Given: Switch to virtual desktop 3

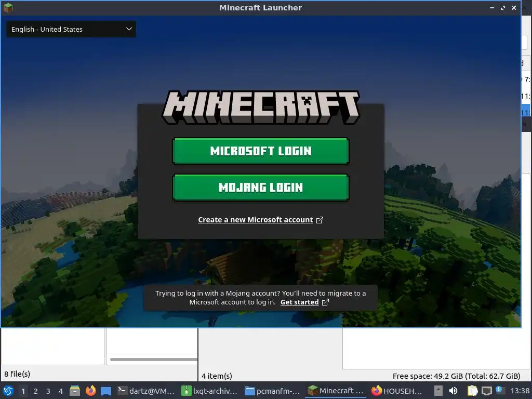Looking at the screenshot, I should 48,391.
